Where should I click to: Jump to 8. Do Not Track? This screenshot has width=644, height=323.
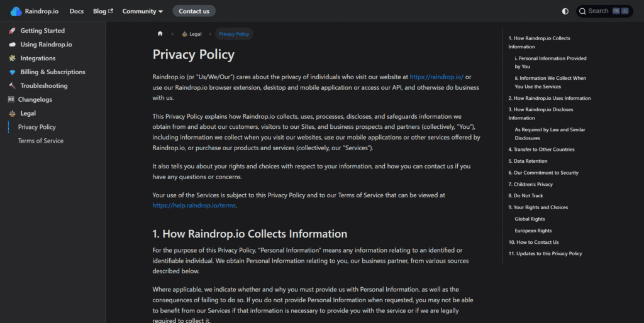pyautogui.click(x=526, y=196)
